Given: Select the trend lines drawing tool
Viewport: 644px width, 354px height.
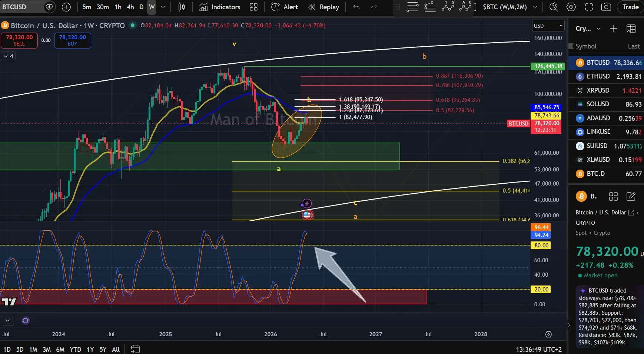Looking at the screenshot, I should pos(430,7).
